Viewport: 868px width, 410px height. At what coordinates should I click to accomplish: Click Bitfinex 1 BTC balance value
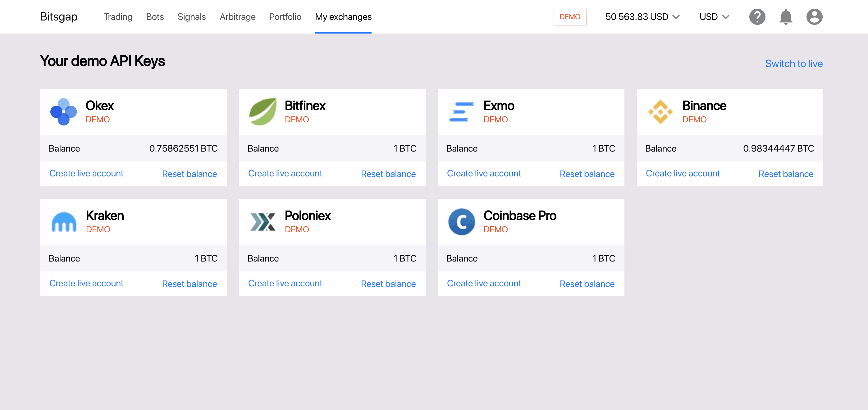pos(405,148)
